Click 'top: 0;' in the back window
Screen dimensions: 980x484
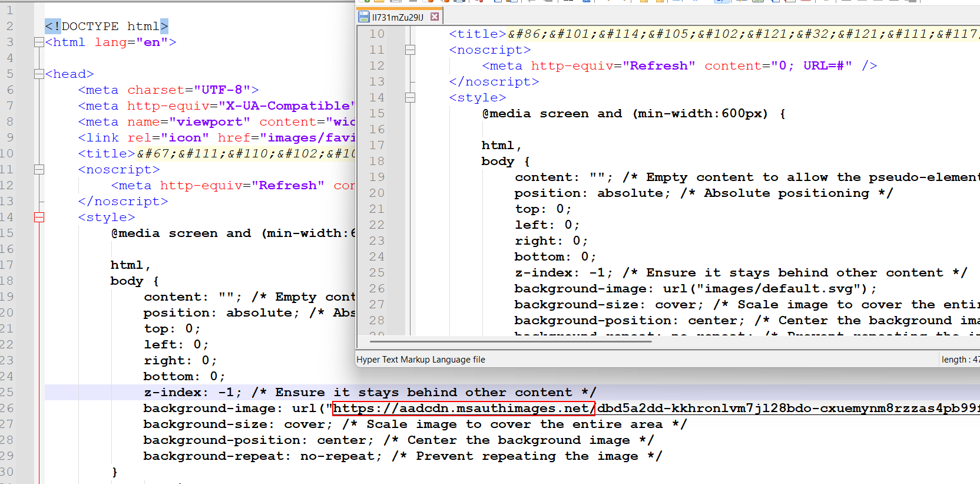(x=172, y=329)
